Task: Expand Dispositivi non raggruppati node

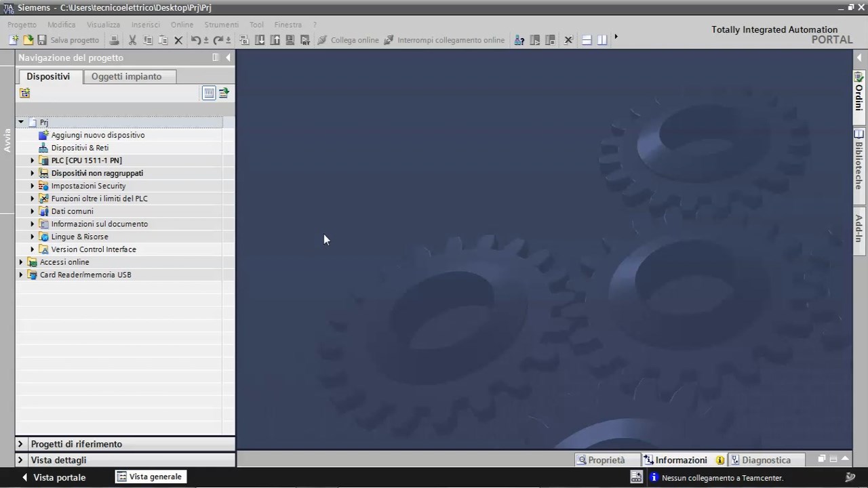Action: pos(32,173)
